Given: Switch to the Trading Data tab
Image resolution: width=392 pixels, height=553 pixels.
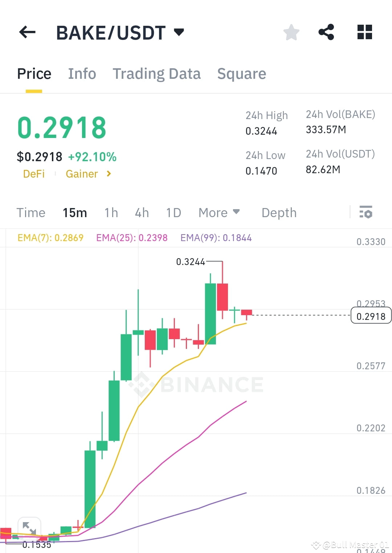Looking at the screenshot, I should click(157, 74).
